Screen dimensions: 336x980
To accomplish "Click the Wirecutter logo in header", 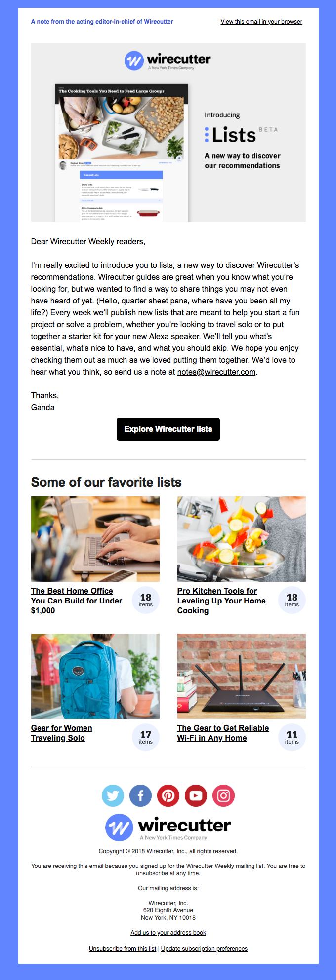I will [168, 61].
